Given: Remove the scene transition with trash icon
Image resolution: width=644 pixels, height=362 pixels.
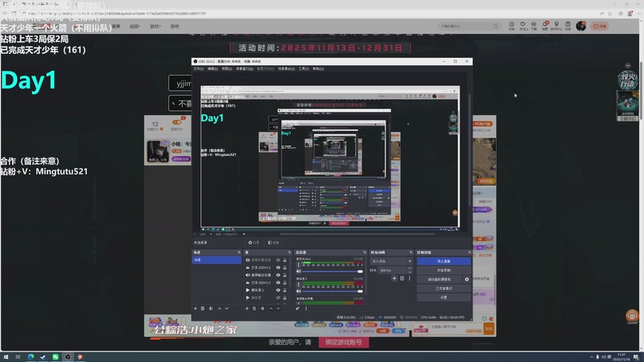Looking at the screenshot, I should click(x=402, y=278).
